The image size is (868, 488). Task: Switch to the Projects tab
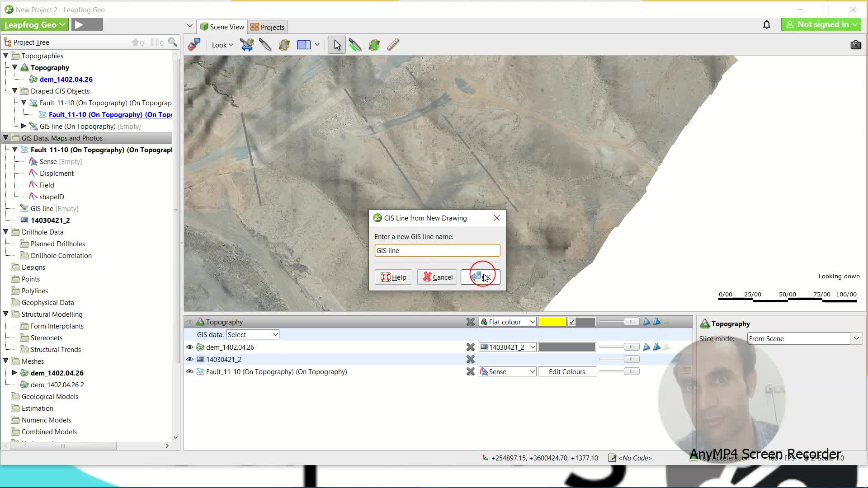click(x=268, y=27)
